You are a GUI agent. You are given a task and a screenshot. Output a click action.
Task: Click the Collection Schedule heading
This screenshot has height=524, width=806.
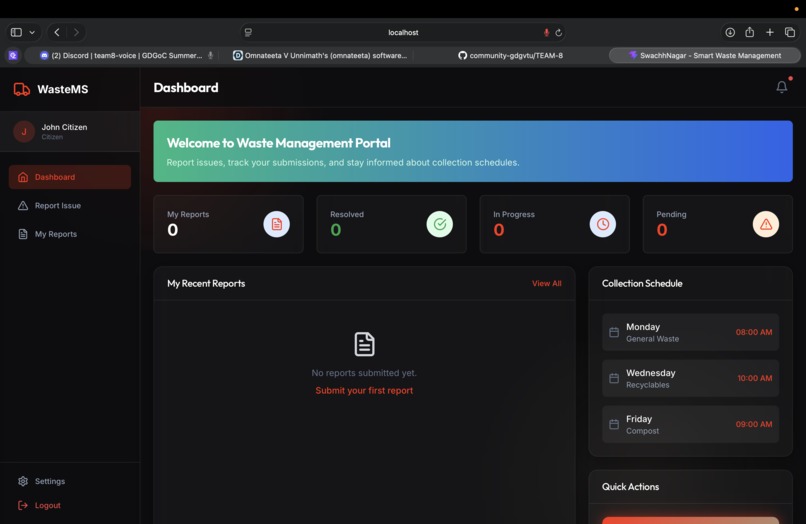coord(642,283)
